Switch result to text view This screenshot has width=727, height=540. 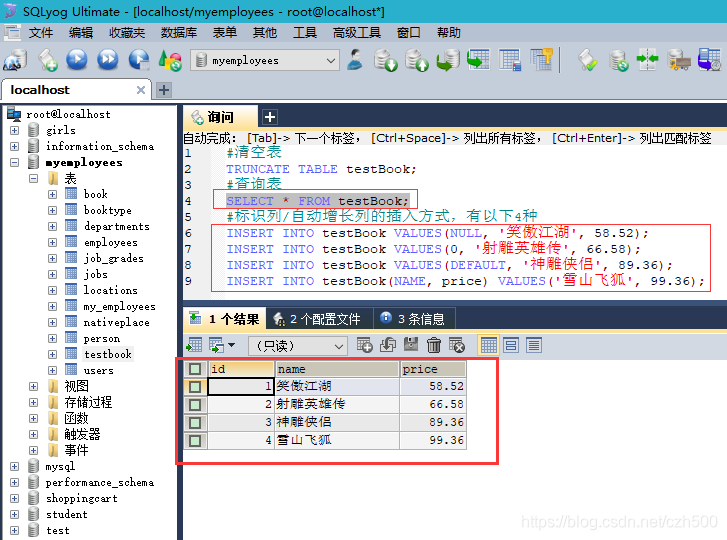(534, 345)
